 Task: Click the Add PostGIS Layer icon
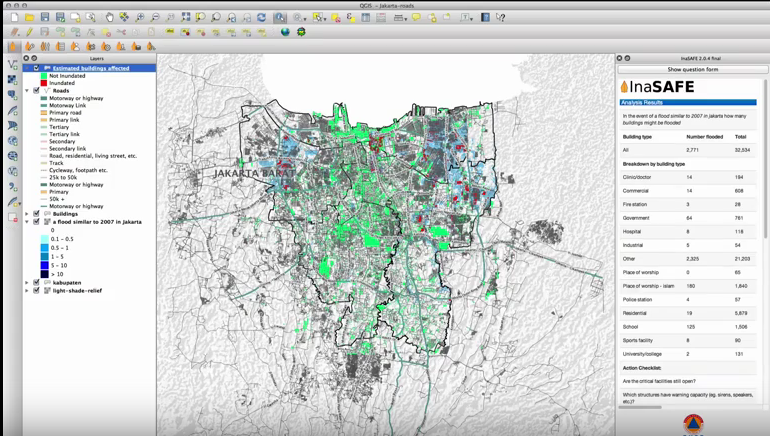(13, 95)
